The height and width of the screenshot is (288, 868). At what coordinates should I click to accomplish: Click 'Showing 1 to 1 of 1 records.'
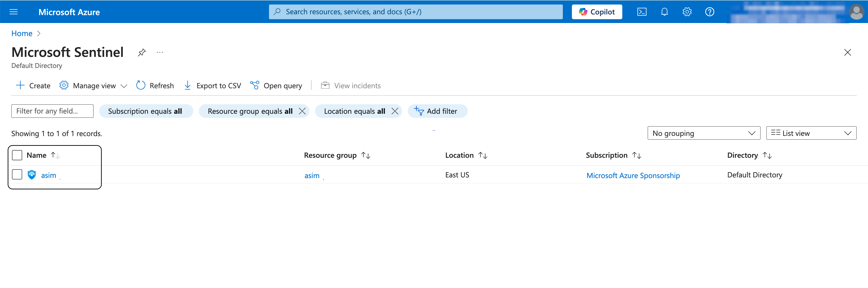57,134
